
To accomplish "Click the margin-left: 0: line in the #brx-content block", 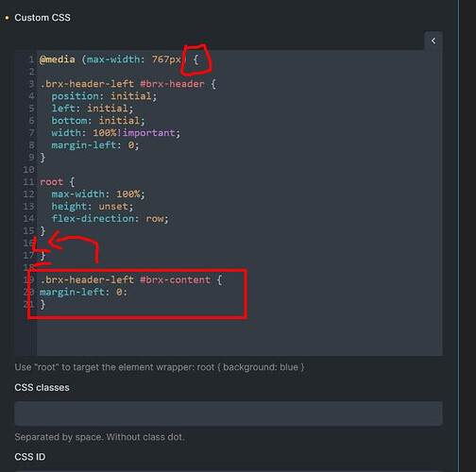I will [x=83, y=293].
